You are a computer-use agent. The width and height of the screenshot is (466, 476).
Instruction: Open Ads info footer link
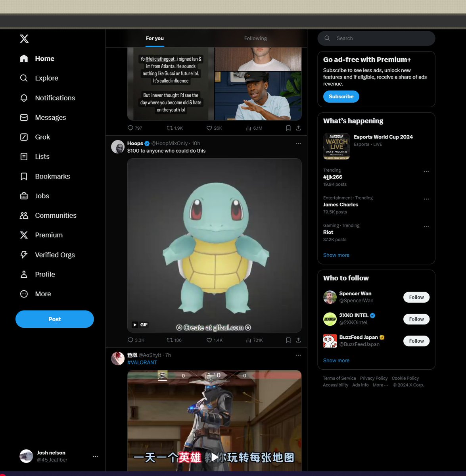pyautogui.click(x=361, y=385)
